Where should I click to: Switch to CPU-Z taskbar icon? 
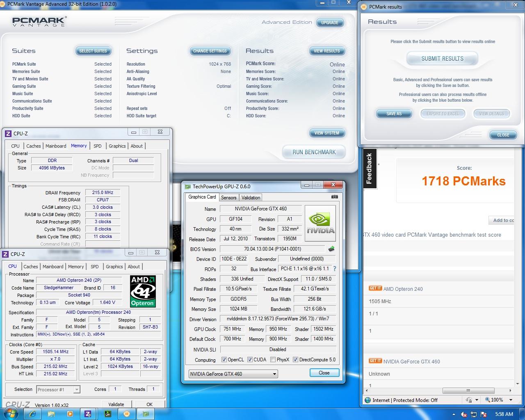click(88, 414)
